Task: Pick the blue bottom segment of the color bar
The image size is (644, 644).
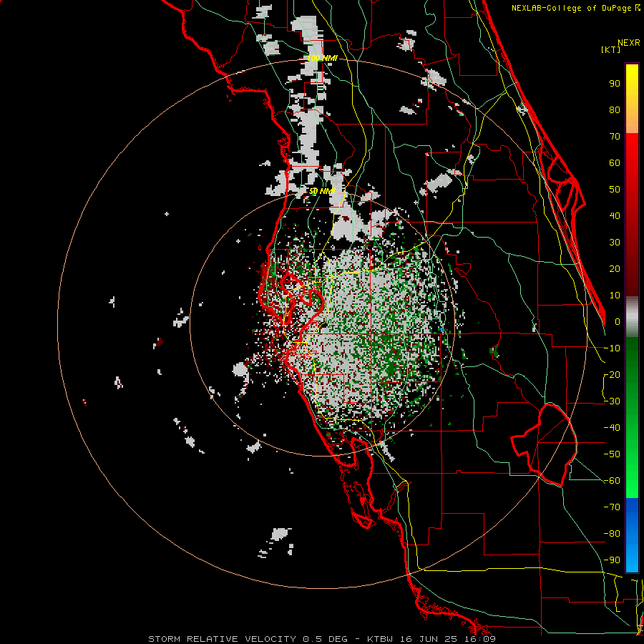Action: coord(632,535)
